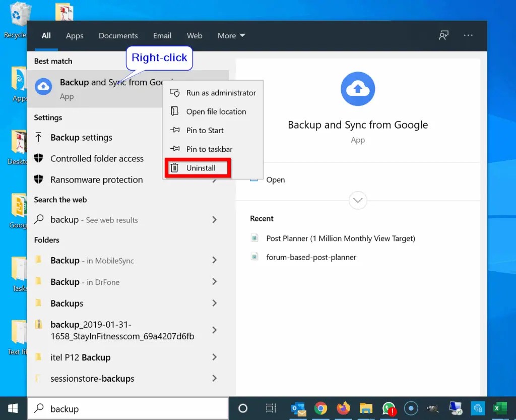Expand the chevron below the Open option
This screenshot has width=516, height=420.
click(x=358, y=200)
